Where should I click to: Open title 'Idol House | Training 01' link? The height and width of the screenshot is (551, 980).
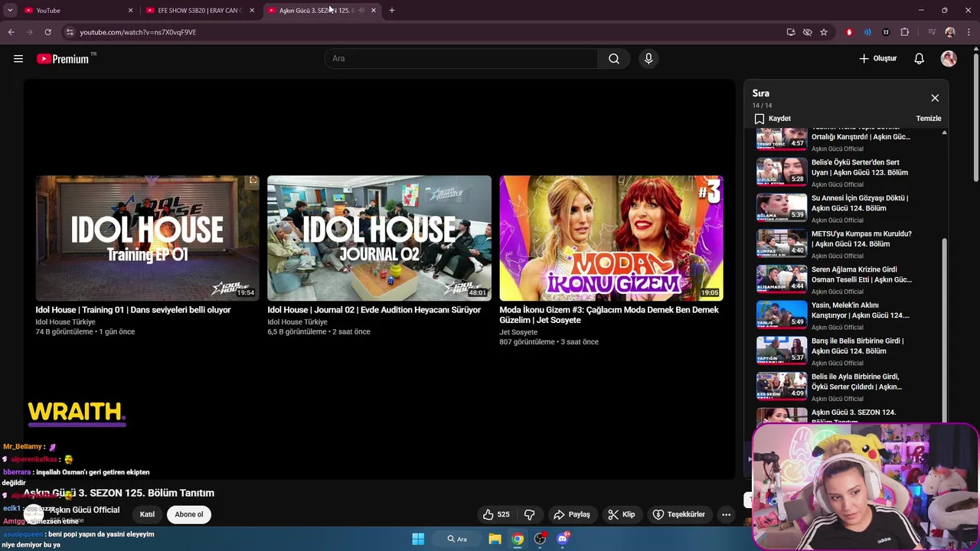(132, 310)
